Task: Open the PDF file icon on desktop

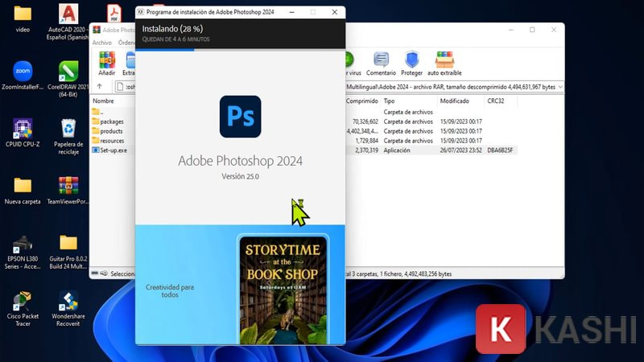Action: [114, 13]
